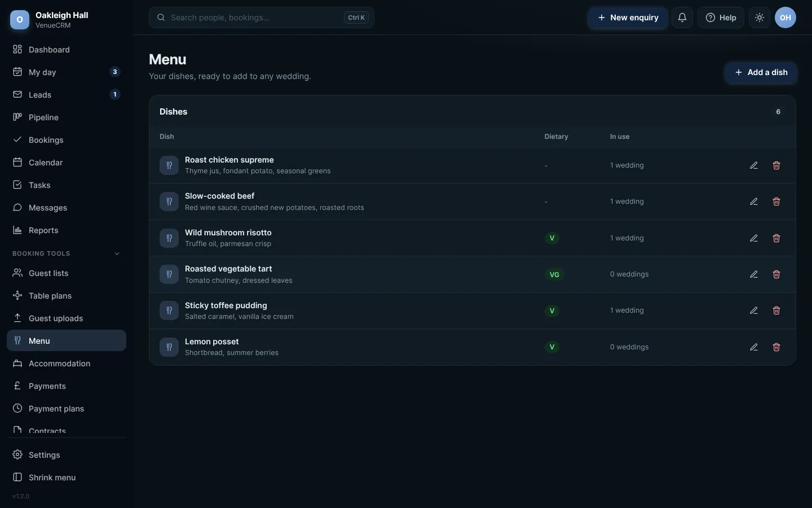Click Add a dish
Screen dimensions: 812x508
pos(761,72)
